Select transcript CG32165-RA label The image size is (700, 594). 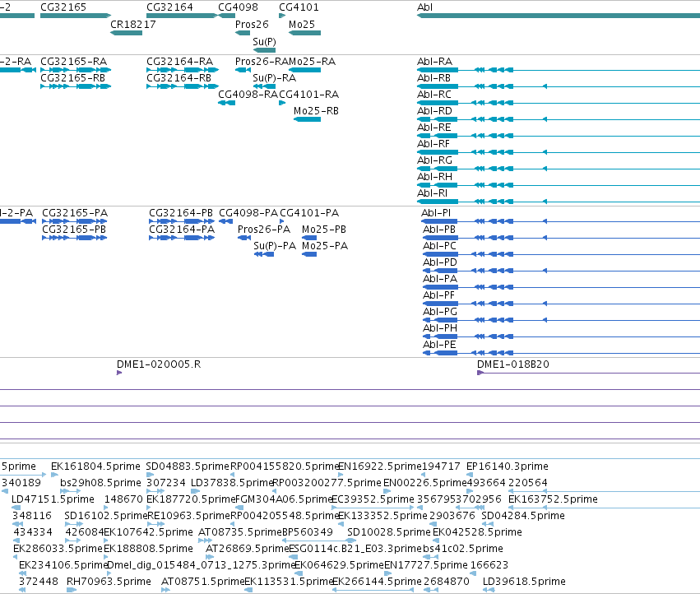[74, 61]
